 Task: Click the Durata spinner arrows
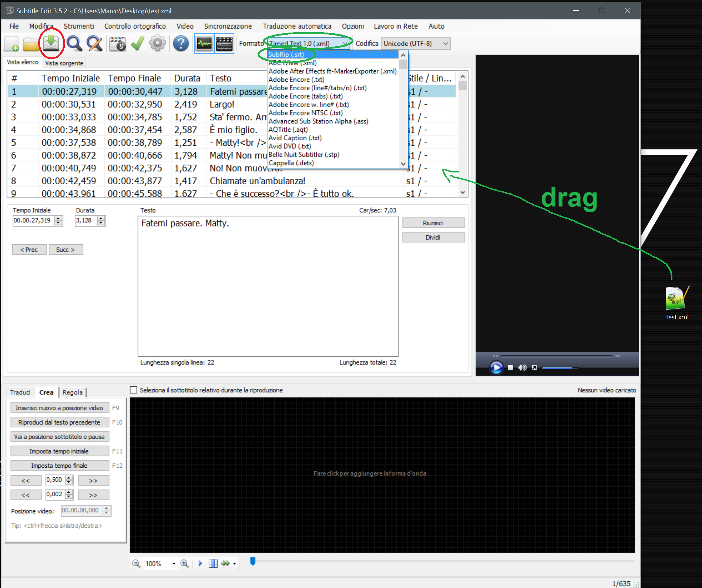[x=101, y=221]
